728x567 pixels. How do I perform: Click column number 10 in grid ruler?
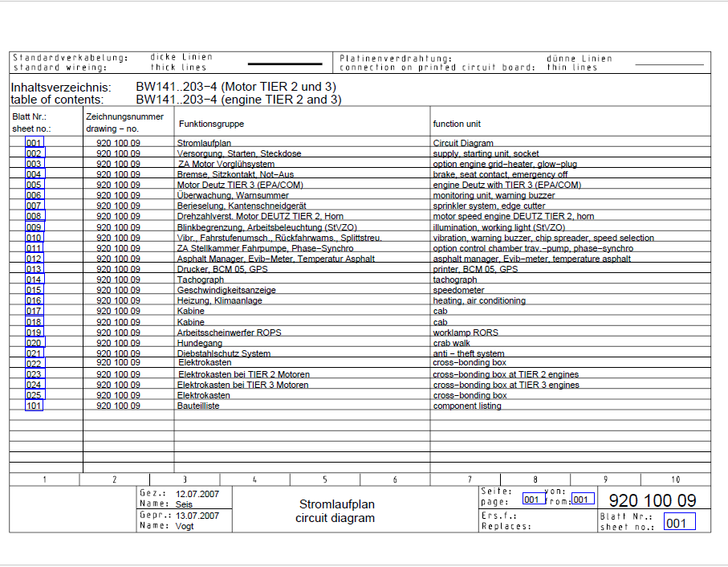click(676, 479)
